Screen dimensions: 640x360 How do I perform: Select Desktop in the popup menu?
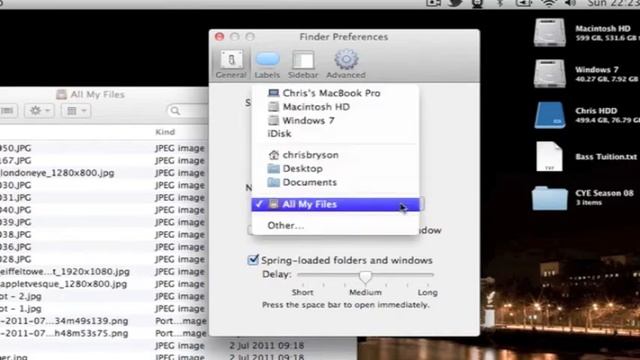click(x=335, y=169)
